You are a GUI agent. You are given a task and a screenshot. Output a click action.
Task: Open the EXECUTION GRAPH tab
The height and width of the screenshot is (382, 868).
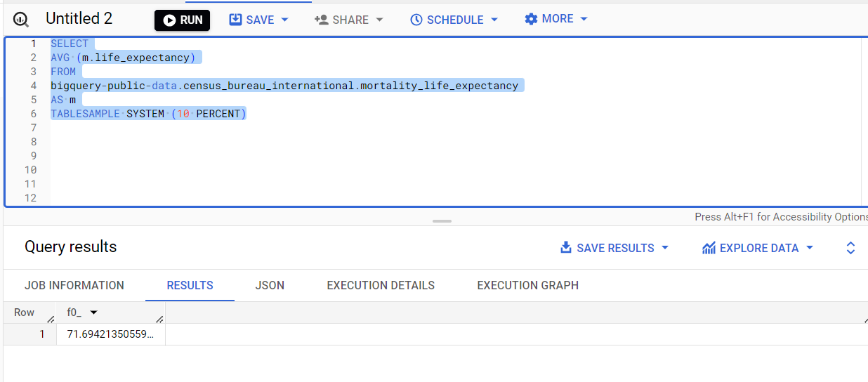(528, 285)
